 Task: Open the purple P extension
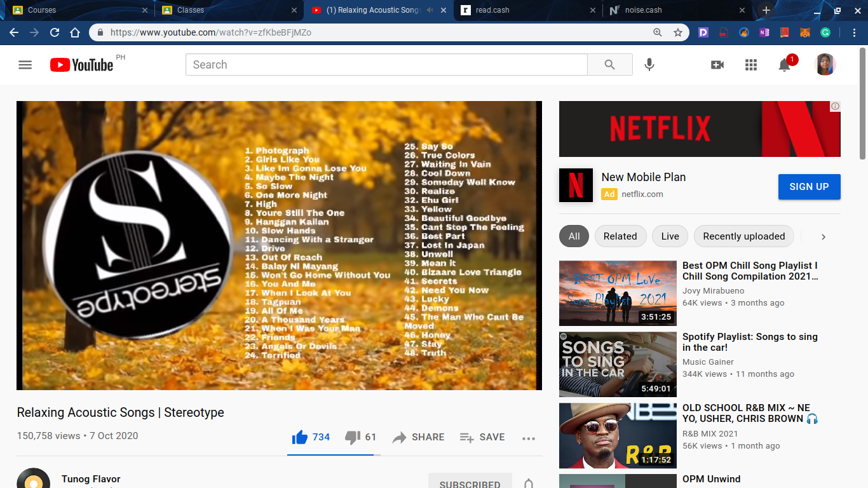(x=703, y=32)
